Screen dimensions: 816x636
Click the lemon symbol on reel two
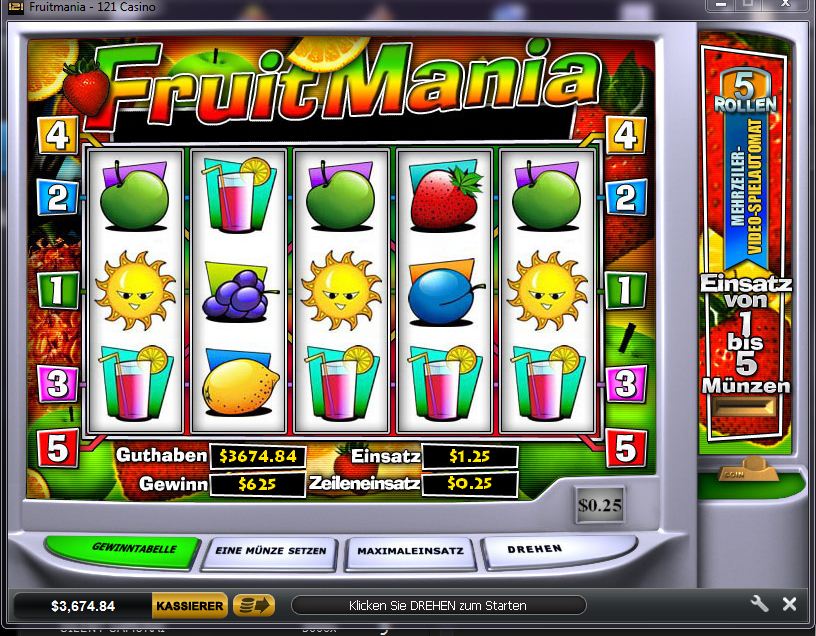pos(239,383)
